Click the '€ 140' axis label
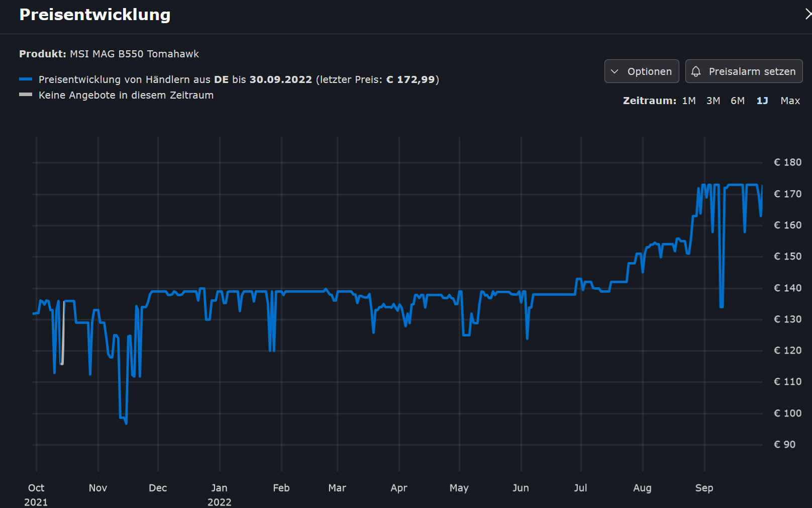The image size is (812, 508). [x=787, y=288]
